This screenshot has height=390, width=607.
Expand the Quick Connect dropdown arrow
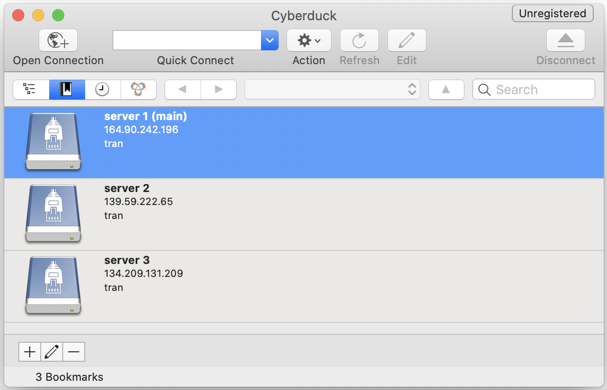270,40
